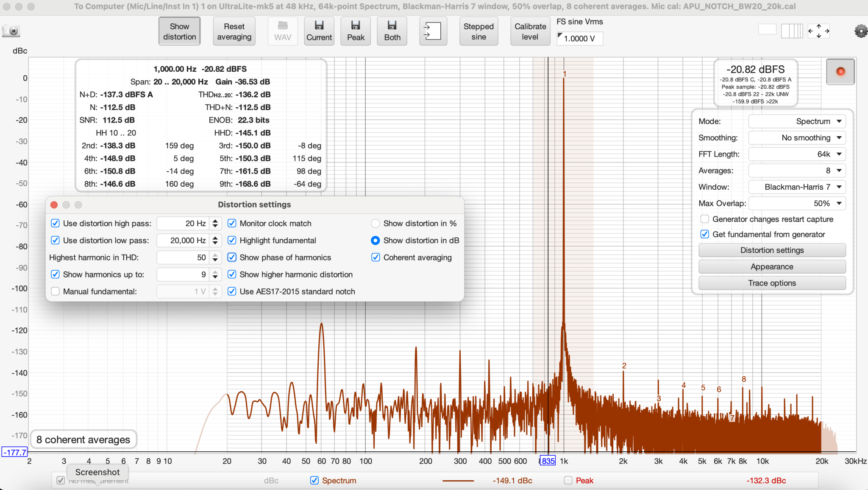Click Highest harmonic in THD value field
This screenshot has width=868, height=490.
pos(183,258)
